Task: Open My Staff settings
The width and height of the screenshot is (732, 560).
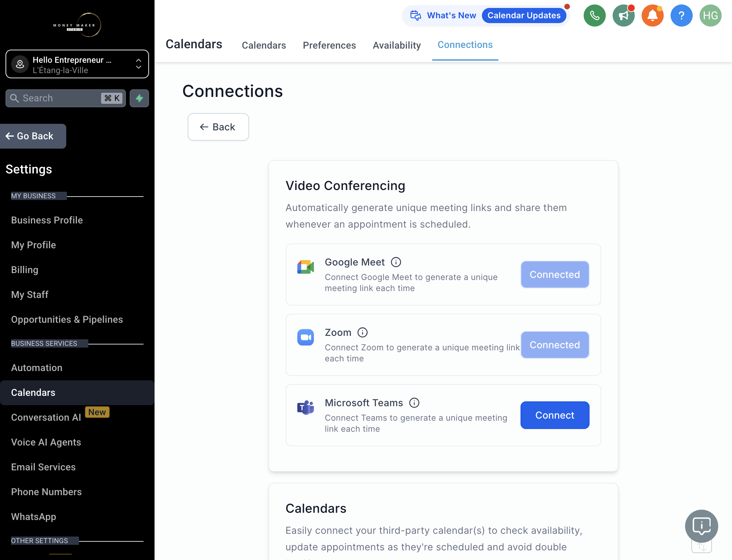Action: point(30,295)
